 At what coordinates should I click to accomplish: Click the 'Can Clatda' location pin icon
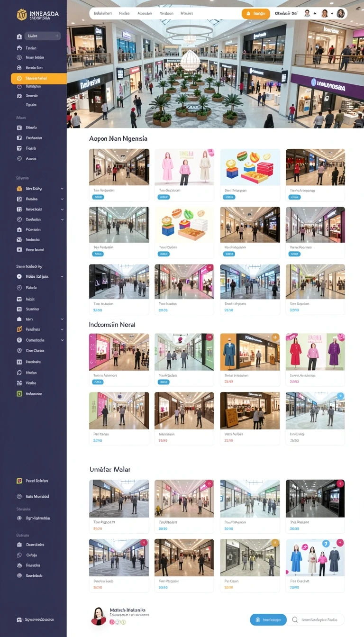pyautogui.click(x=19, y=351)
